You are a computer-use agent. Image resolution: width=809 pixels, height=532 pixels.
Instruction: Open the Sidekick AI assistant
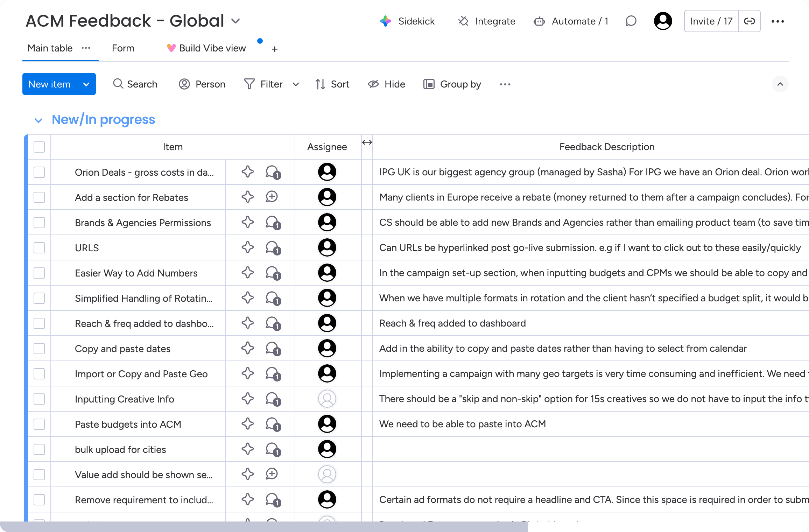coord(407,21)
